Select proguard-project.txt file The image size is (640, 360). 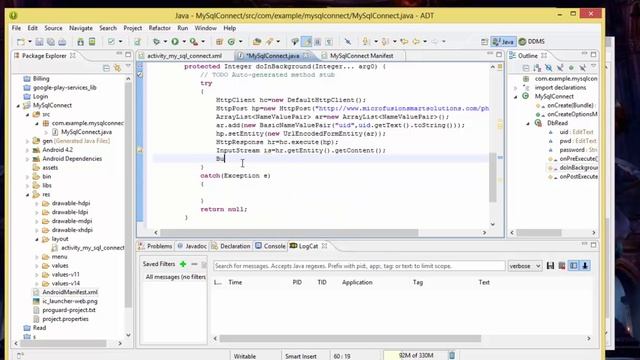(69, 310)
